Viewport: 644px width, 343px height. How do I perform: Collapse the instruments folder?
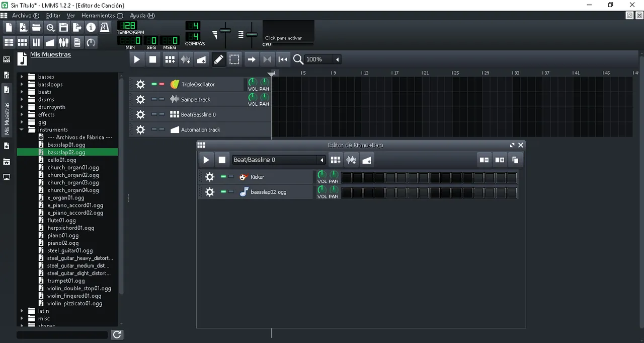click(22, 130)
